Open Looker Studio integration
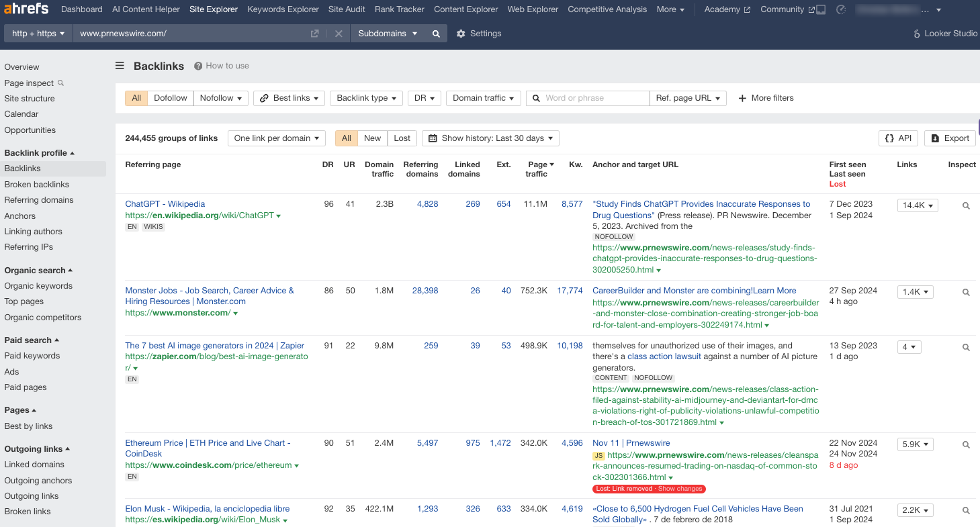 coord(945,34)
